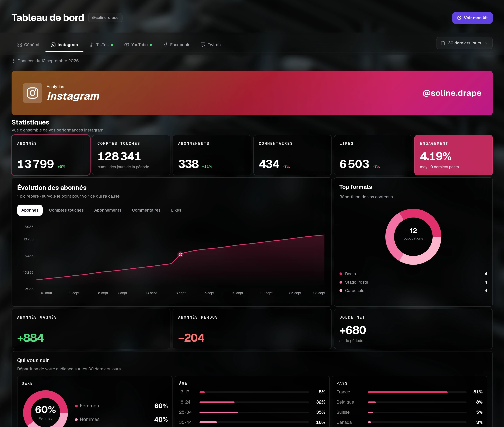Click the Suisse country row label
The width and height of the screenshot is (504, 427).
[x=343, y=412]
